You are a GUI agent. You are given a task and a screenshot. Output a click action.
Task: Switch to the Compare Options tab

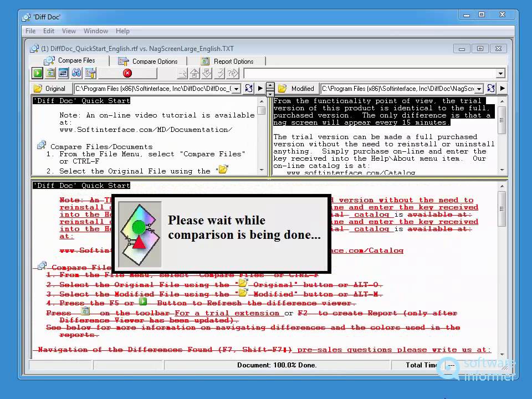pyautogui.click(x=148, y=62)
